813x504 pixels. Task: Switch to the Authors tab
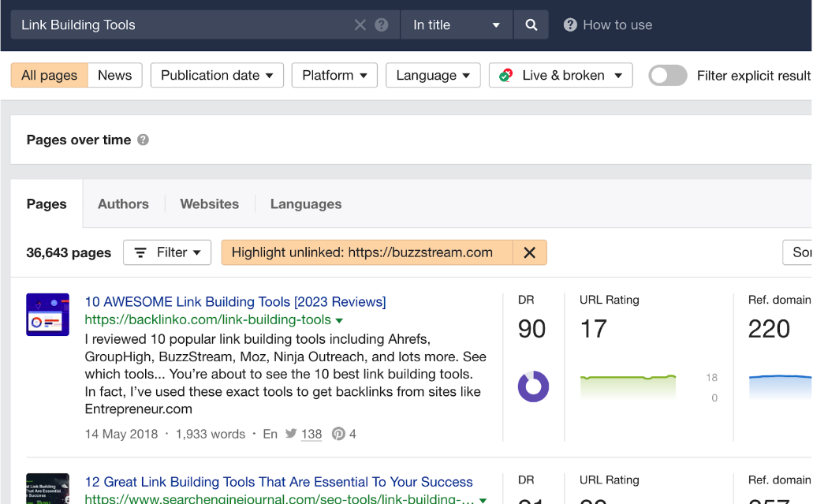(x=123, y=203)
